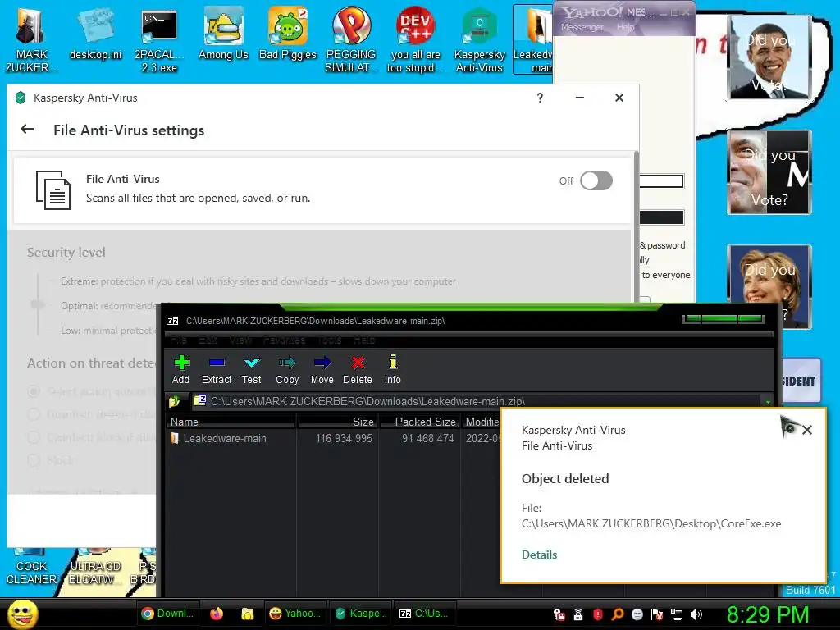
Task: Switch to the Kaspersky taskbar button
Action: [x=361, y=614]
